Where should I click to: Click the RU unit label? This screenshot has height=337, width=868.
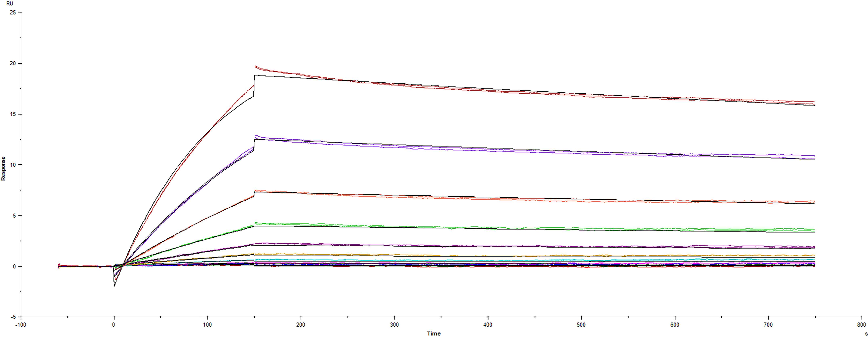[x=10, y=4]
